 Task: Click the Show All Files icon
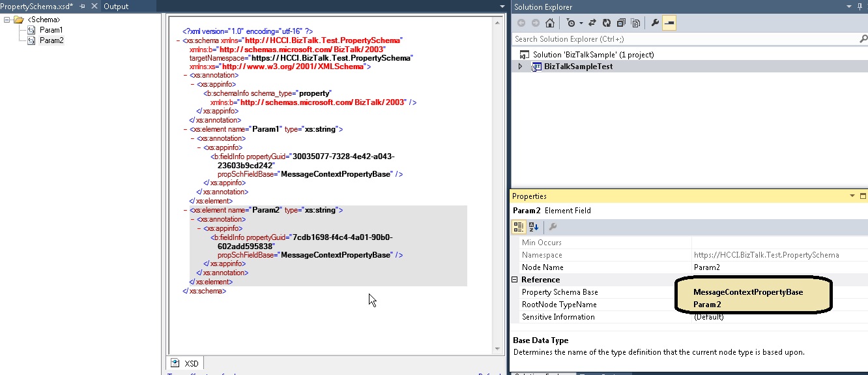point(635,23)
